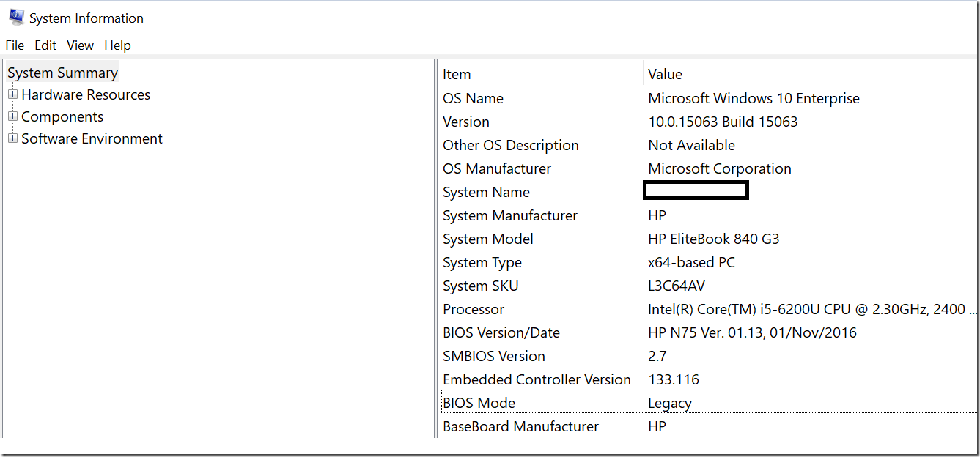Viewport: 980px width, 457px height.
Task: Click the L3C64AV SKU value
Action: [x=677, y=286]
